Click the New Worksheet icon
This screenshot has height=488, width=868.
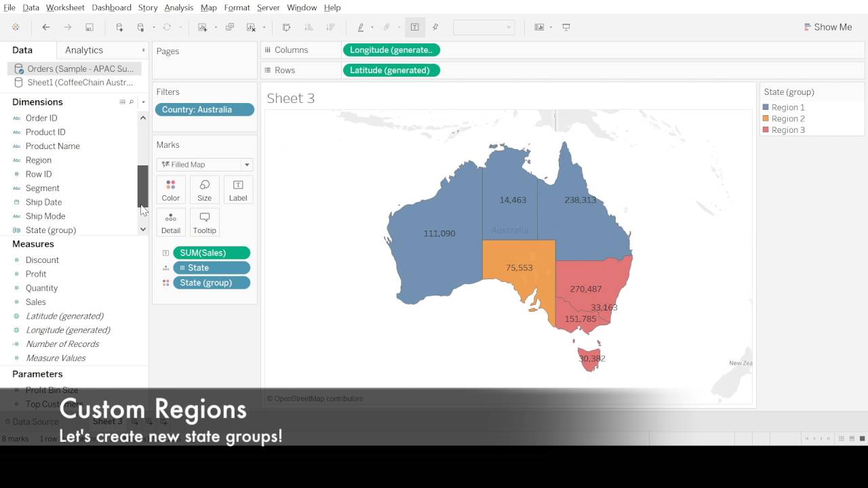[x=202, y=27]
